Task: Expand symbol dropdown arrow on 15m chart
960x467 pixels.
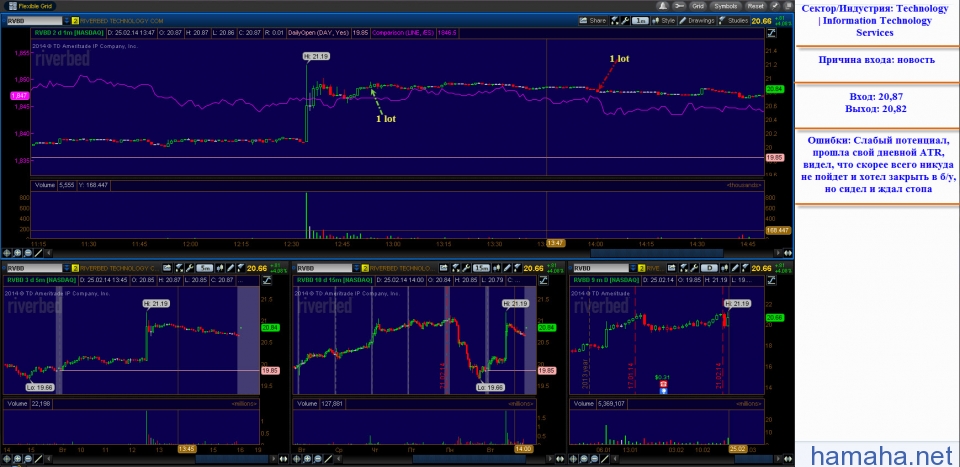Action: coord(356,268)
